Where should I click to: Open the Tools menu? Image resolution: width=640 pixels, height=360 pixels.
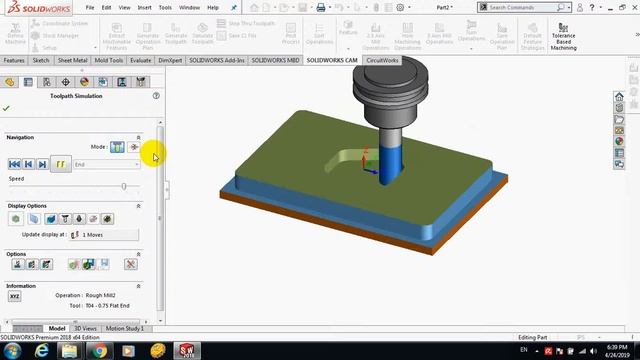(165, 8)
